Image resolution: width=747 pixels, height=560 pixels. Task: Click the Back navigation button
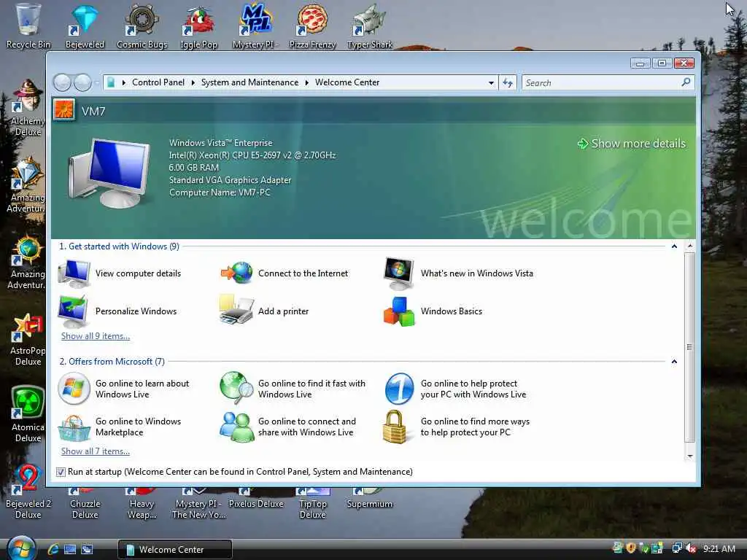(x=62, y=83)
